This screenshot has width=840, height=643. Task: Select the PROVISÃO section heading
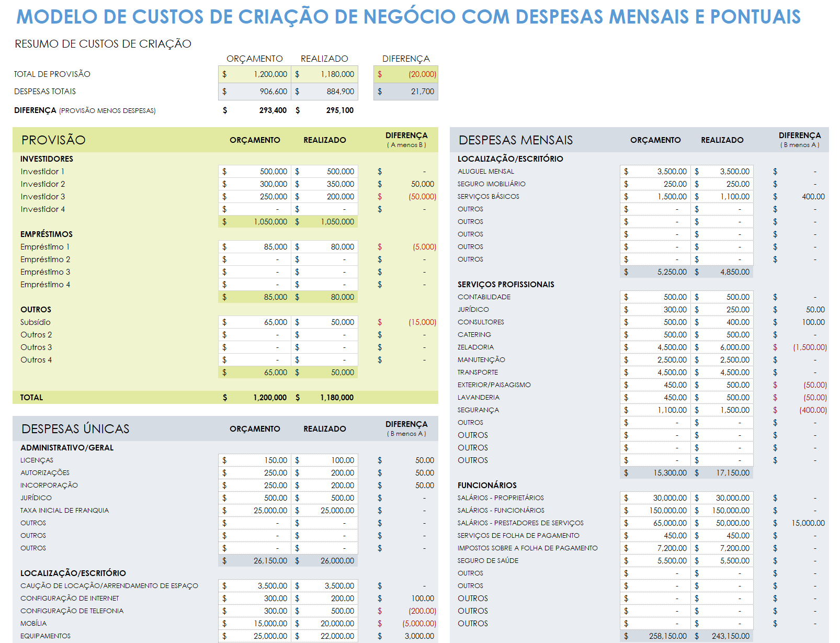53,140
